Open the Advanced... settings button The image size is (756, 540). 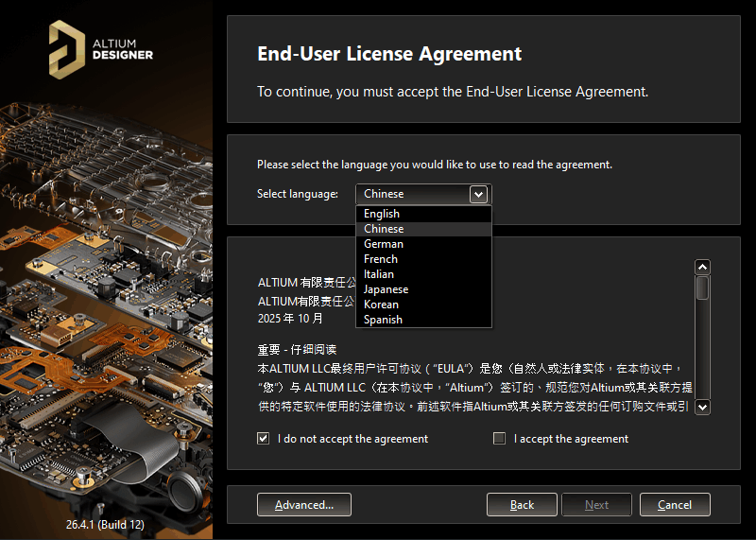pos(303,505)
